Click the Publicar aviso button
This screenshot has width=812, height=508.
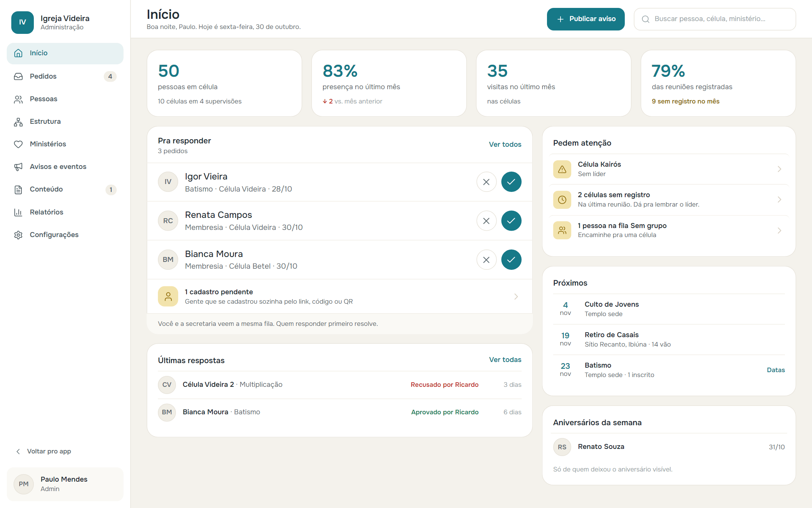click(x=585, y=19)
